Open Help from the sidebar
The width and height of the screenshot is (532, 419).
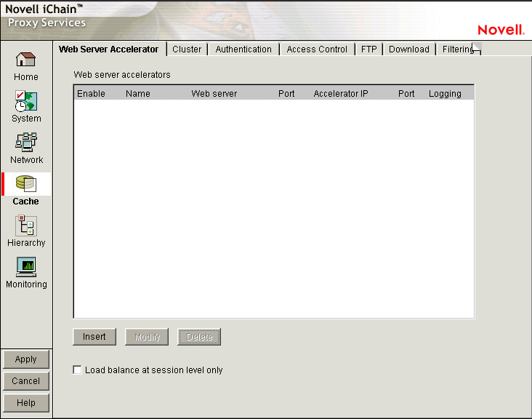tap(25, 403)
